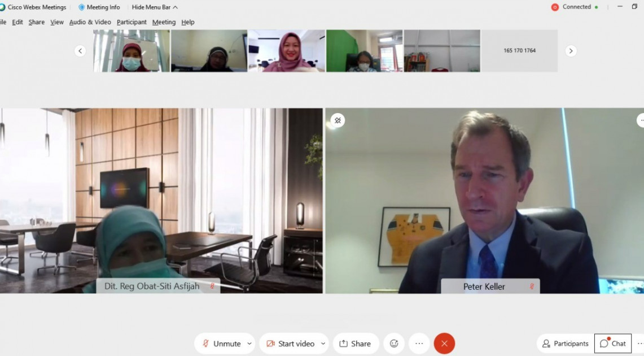Select the 165 170 1764 participant thumbnail
644x356 pixels.
click(x=520, y=50)
